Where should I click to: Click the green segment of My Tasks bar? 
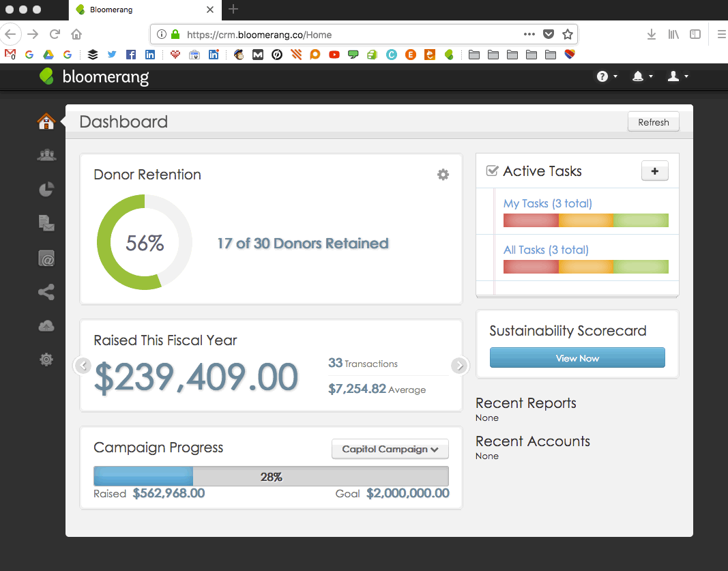click(x=641, y=220)
